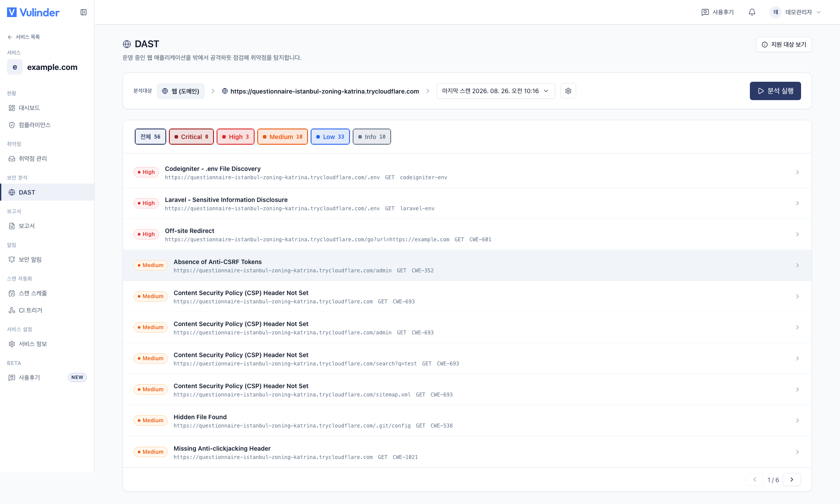
Task: Open scan settings gear icon
Action: coord(568,91)
